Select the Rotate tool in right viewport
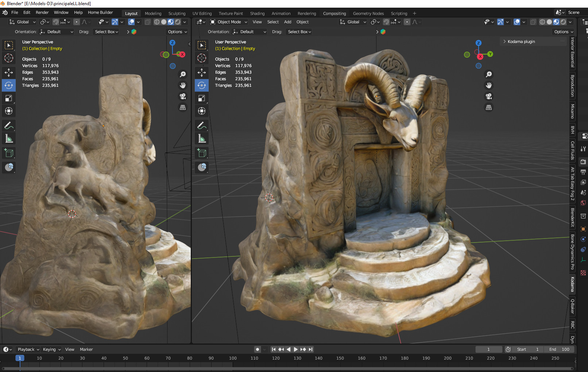Image resolution: width=588 pixels, height=372 pixels. (202, 85)
